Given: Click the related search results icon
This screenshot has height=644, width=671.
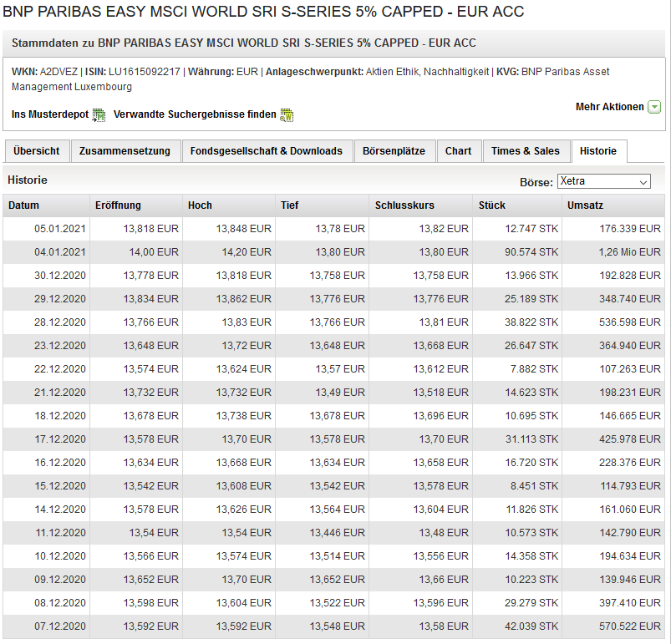Looking at the screenshot, I should (x=287, y=115).
